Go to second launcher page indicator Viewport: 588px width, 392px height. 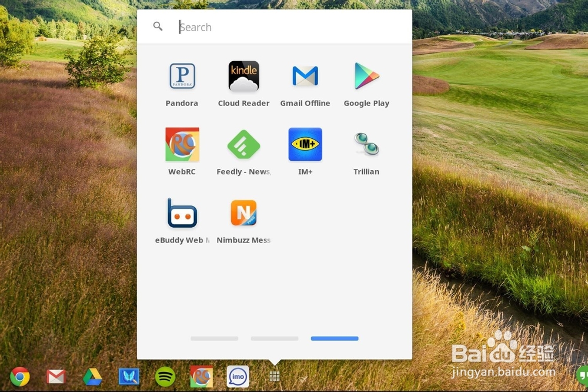coord(275,338)
